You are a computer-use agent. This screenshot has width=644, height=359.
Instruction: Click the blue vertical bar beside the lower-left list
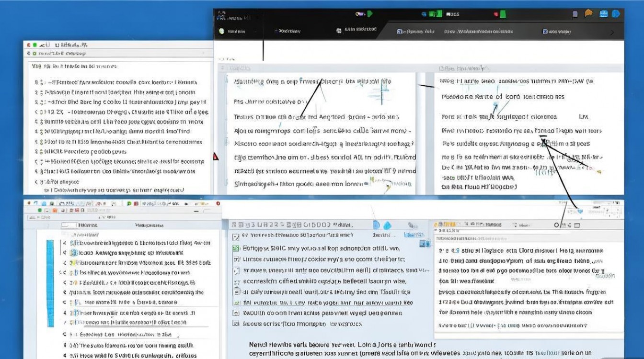[50, 282]
